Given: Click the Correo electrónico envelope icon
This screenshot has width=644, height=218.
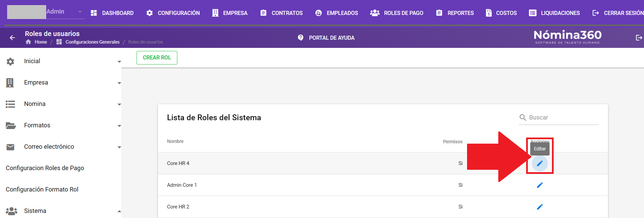Looking at the screenshot, I should (x=11, y=147).
